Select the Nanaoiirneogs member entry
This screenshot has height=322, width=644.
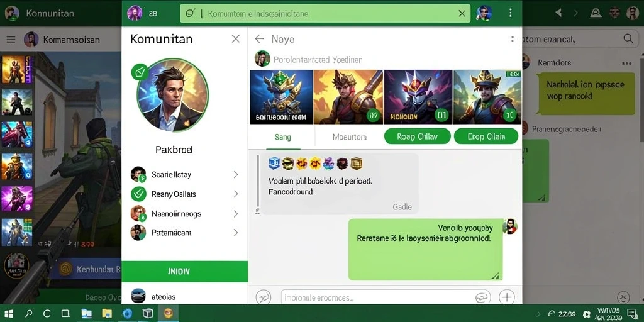pyautogui.click(x=184, y=214)
